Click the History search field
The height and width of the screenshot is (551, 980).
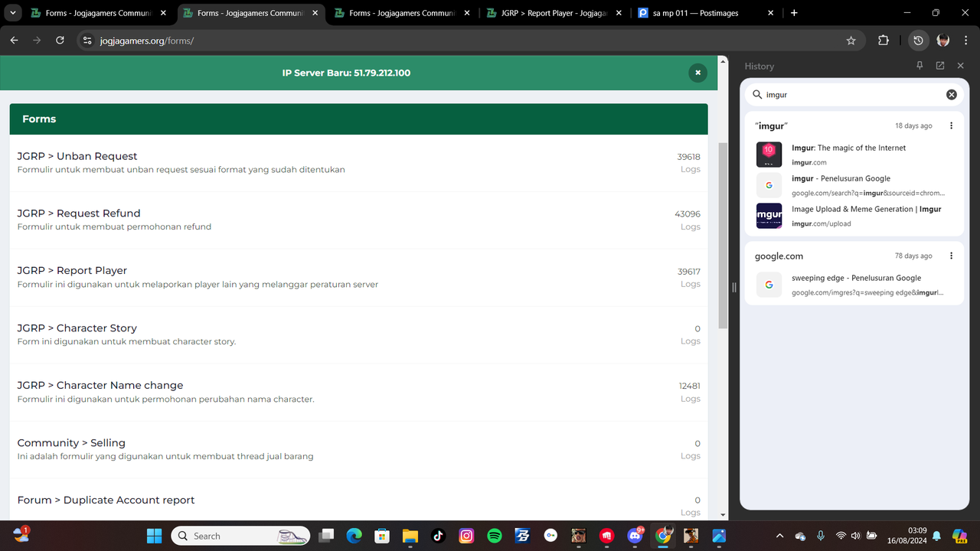(854, 95)
